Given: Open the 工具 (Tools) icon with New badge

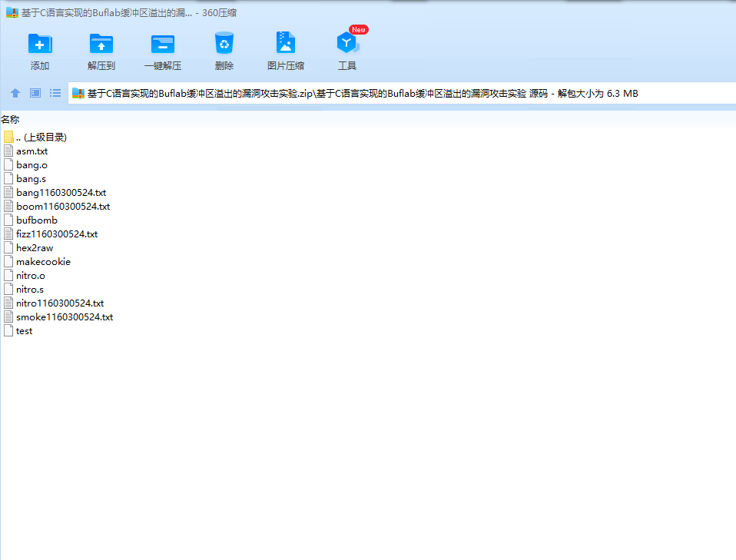Looking at the screenshot, I should (348, 43).
